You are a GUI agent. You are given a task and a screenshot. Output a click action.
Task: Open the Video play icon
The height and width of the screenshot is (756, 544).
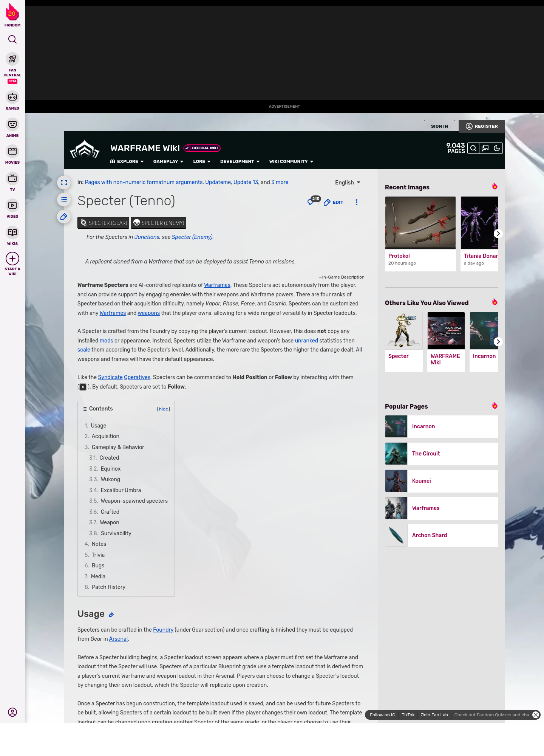pyautogui.click(x=12, y=205)
